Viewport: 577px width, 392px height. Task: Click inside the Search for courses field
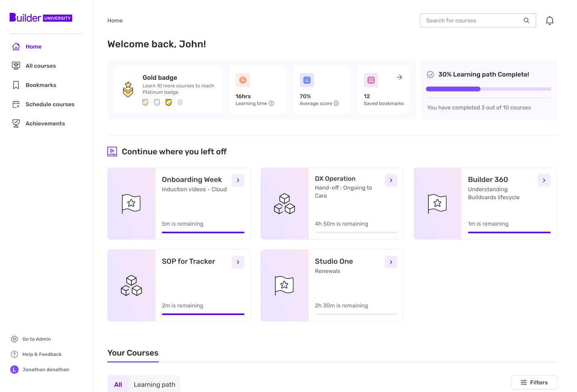[x=465, y=20]
